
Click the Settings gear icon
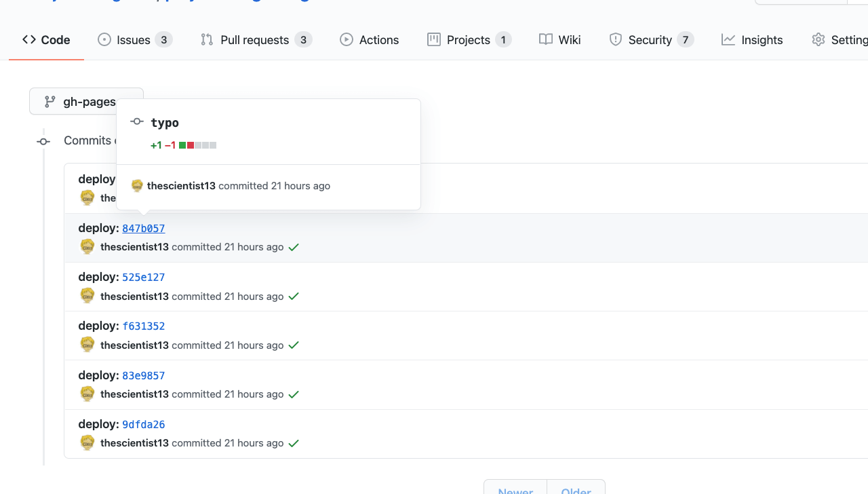(x=818, y=39)
